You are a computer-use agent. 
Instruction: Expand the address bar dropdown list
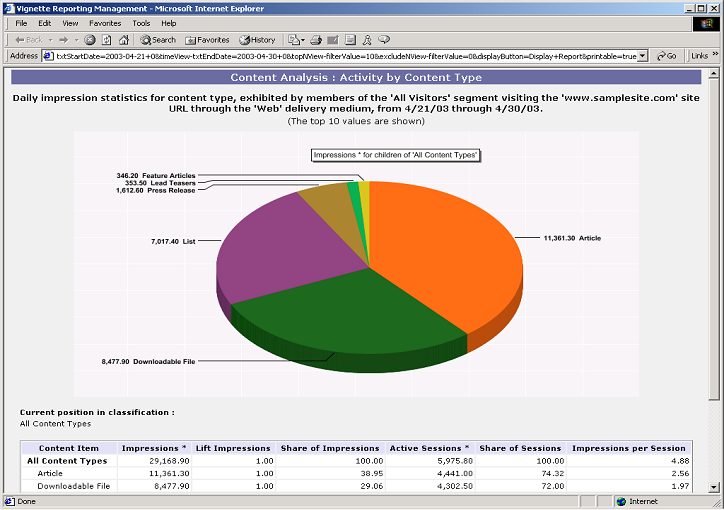click(643, 56)
